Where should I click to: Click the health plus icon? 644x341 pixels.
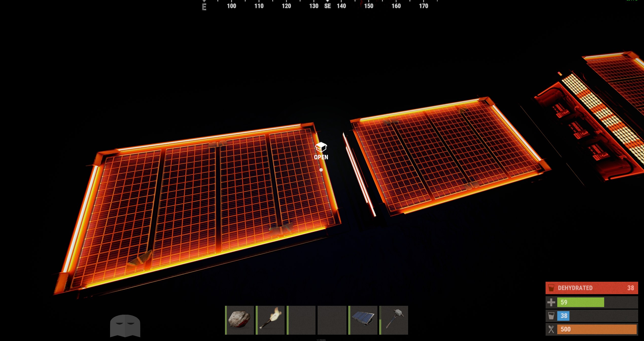[x=551, y=302]
